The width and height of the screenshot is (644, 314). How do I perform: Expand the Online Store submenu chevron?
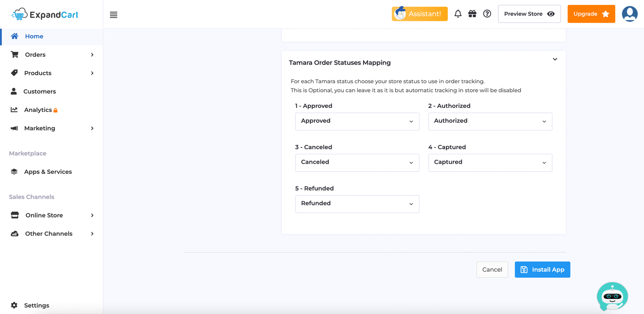[x=92, y=215]
